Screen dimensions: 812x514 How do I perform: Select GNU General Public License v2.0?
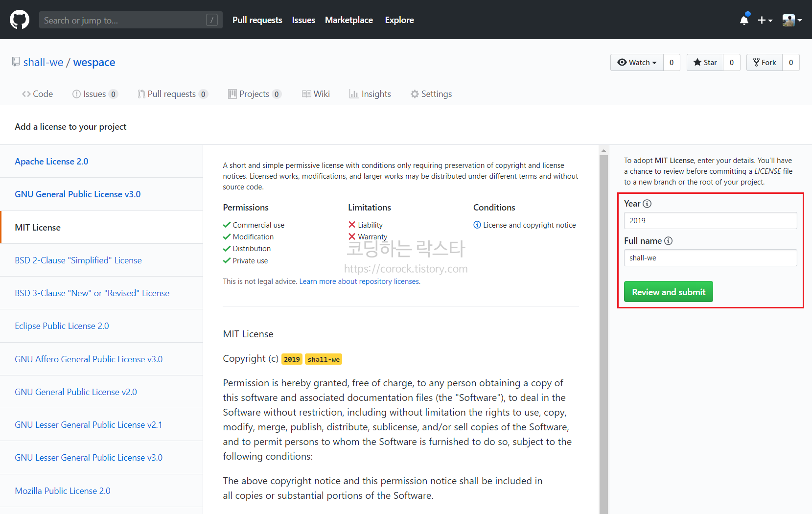[x=101, y=392]
